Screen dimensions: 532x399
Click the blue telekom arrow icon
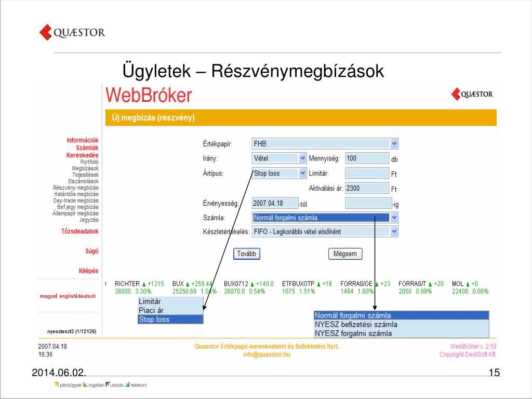point(127,384)
